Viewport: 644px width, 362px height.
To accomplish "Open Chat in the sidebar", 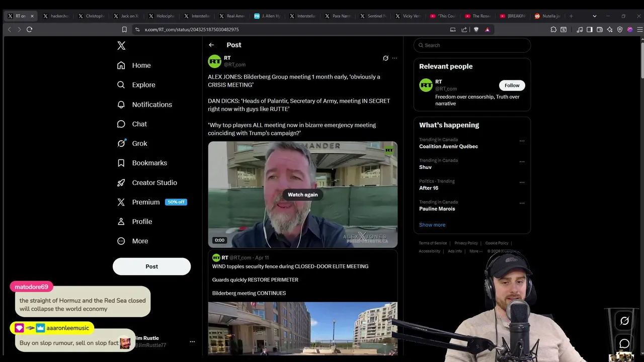I will 132,124.
